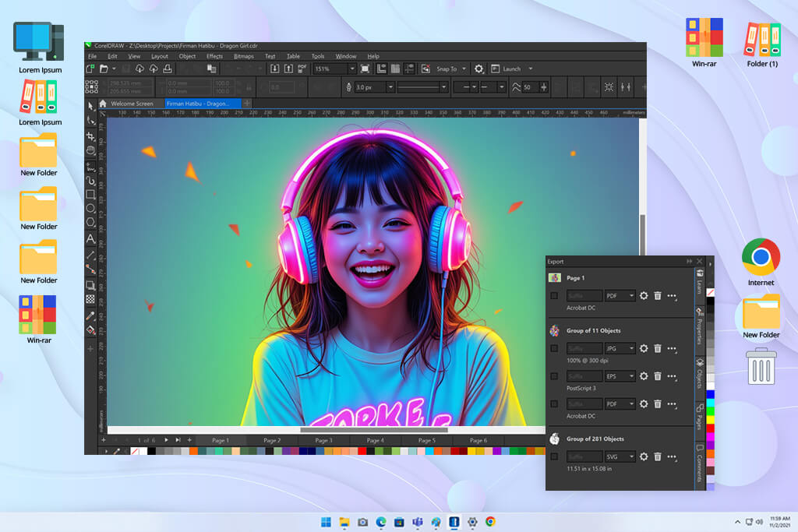Select the Ellipse tool in the toolbox
Screen dimensions: 798x532
(91, 208)
